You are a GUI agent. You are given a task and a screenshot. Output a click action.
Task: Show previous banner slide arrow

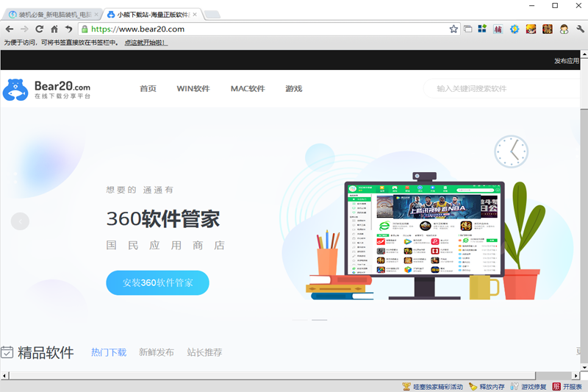21,221
